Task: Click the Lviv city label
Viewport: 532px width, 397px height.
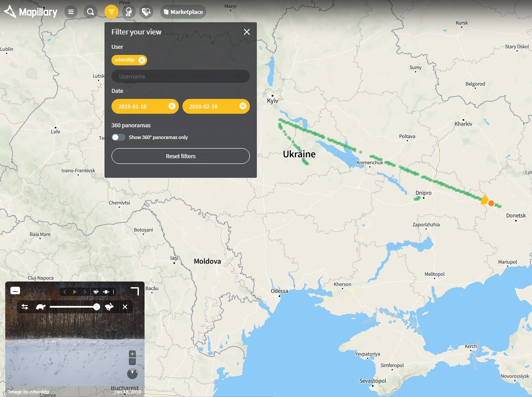Action: click(55, 131)
